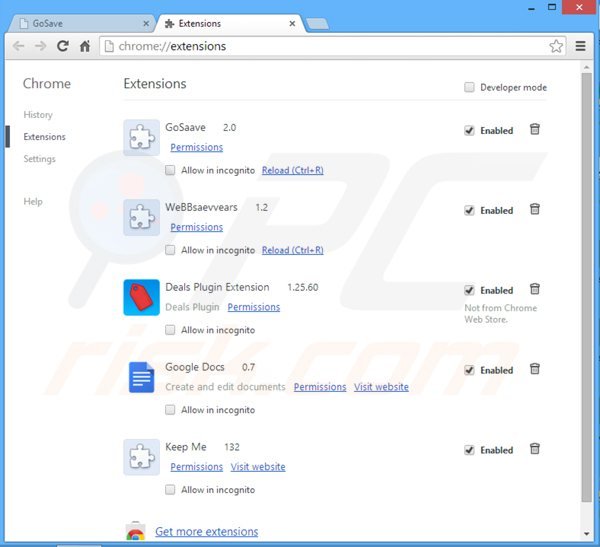Allow GoSaave in incognito

(170, 170)
